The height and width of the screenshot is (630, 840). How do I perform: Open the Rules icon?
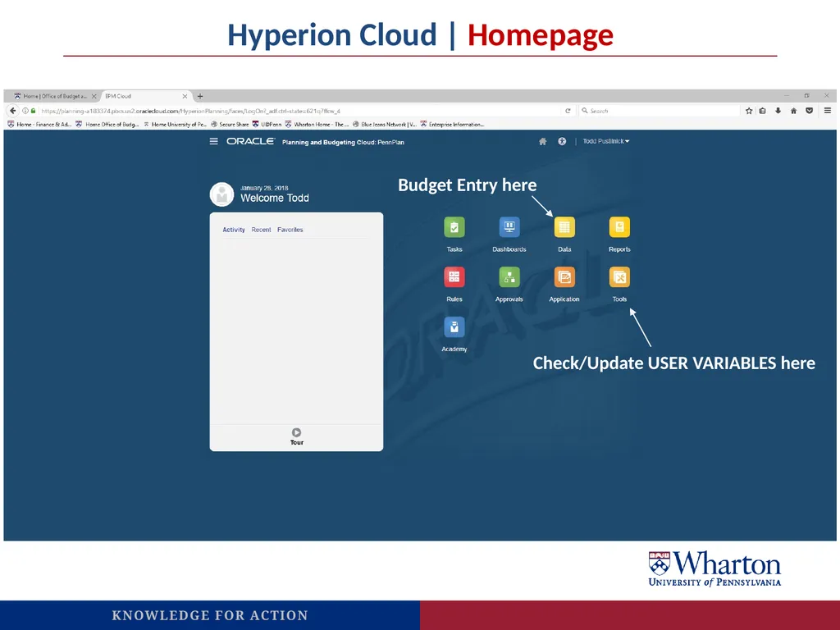[454, 277]
